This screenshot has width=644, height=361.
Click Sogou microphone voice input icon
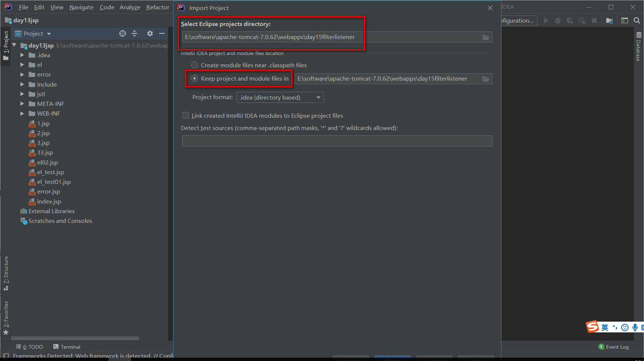point(635,327)
